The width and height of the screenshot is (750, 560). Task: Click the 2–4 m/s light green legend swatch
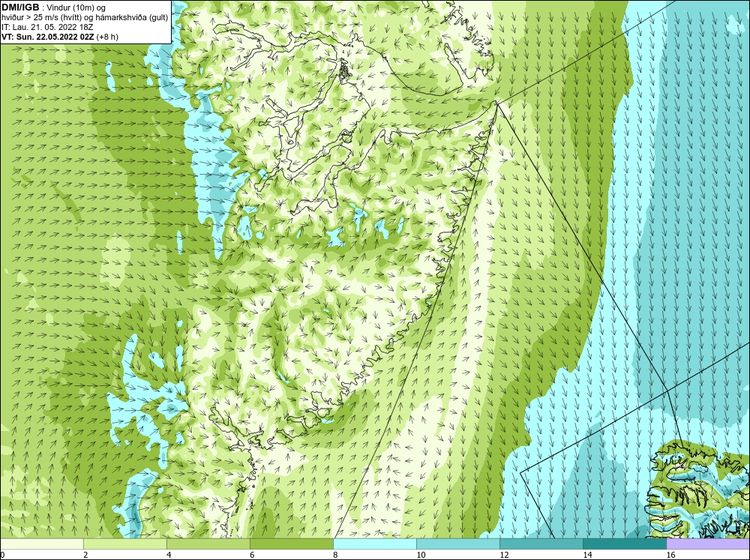(x=125, y=544)
